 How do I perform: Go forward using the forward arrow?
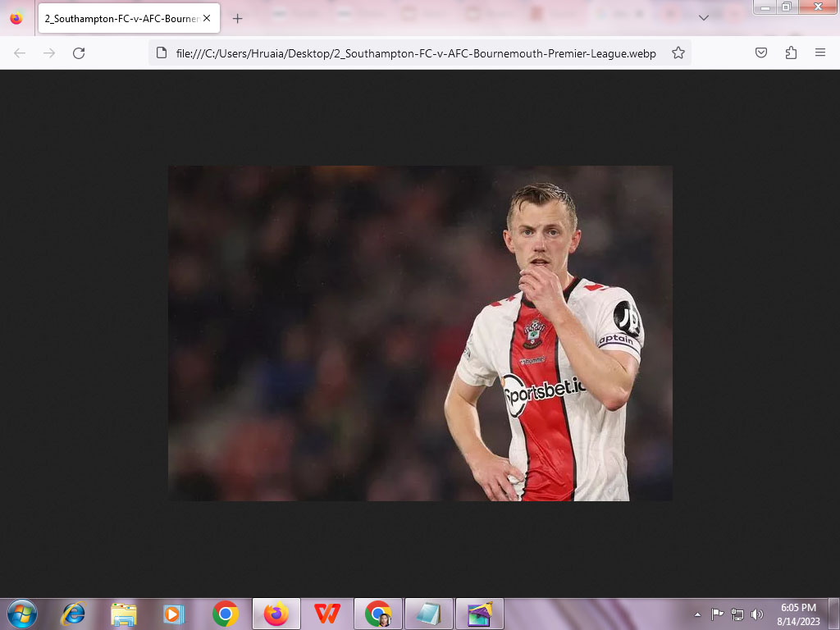click(49, 53)
